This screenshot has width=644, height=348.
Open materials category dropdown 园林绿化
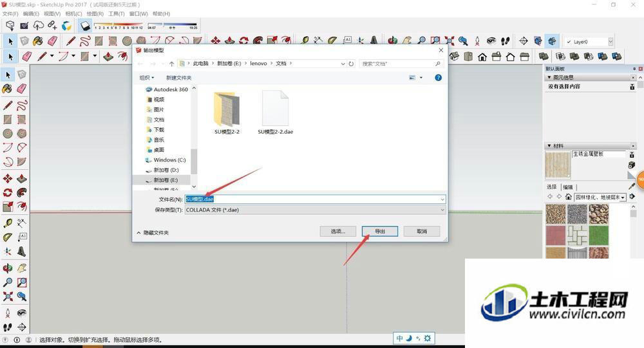tap(600, 197)
